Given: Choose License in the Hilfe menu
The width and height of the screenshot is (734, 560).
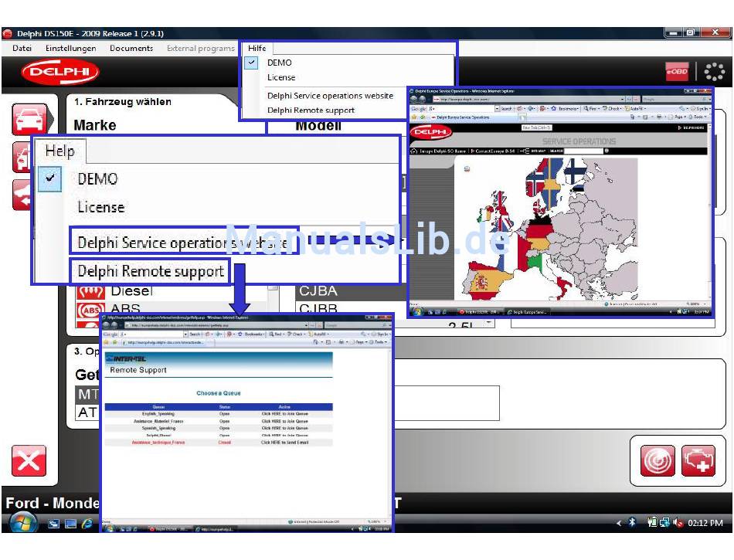Looking at the screenshot, I should [281, 78].
